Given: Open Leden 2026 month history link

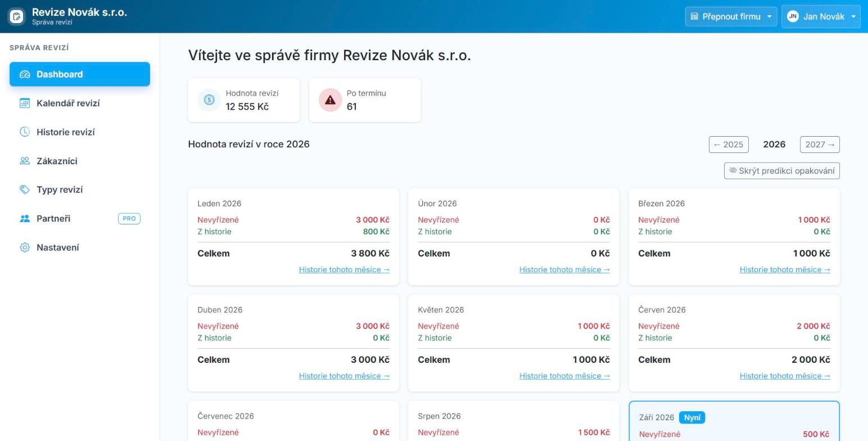Looking at the screenshot, I should click(344, 269).
